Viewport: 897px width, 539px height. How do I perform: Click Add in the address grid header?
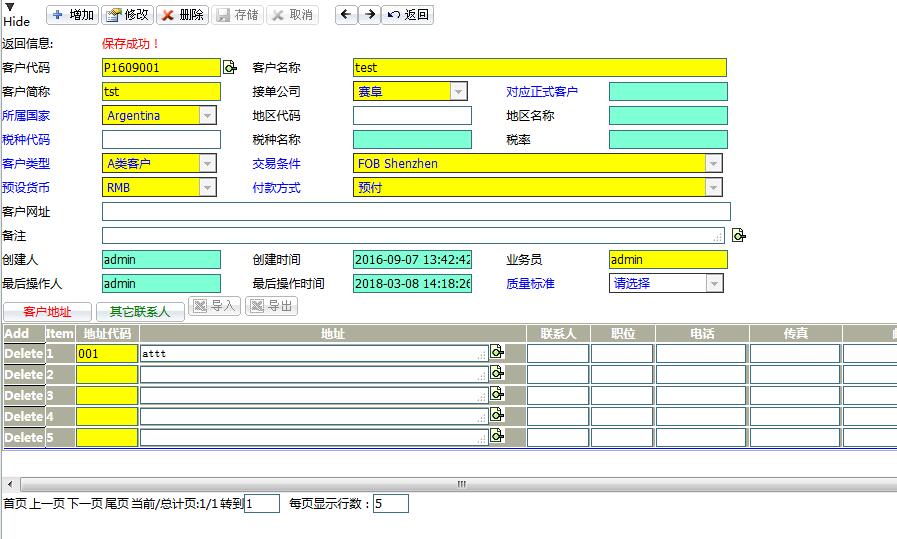click(17, 333)
